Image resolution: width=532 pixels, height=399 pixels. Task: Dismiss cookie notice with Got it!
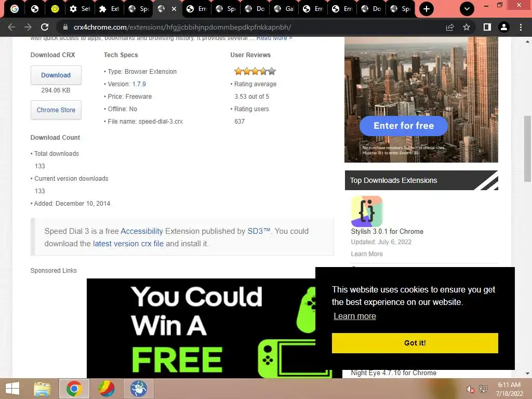click(x=415, y=343)
